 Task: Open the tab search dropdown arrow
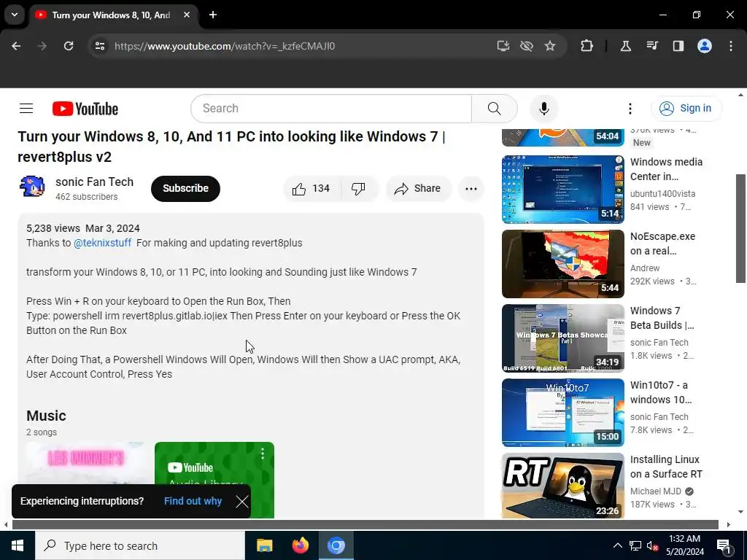coord(15,15)
